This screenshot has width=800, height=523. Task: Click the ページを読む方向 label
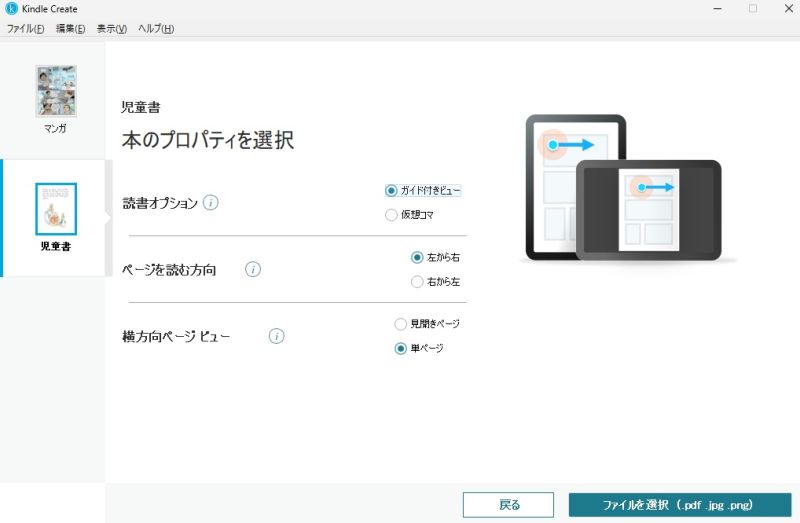pos(169,269)
